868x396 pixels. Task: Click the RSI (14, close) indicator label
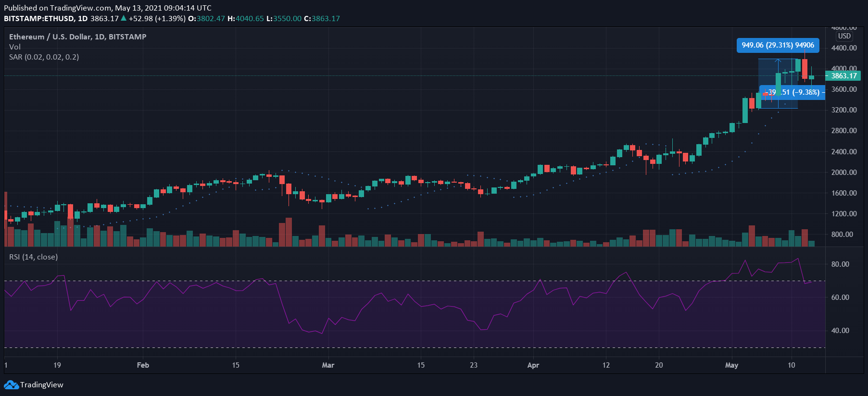(34, 257)
